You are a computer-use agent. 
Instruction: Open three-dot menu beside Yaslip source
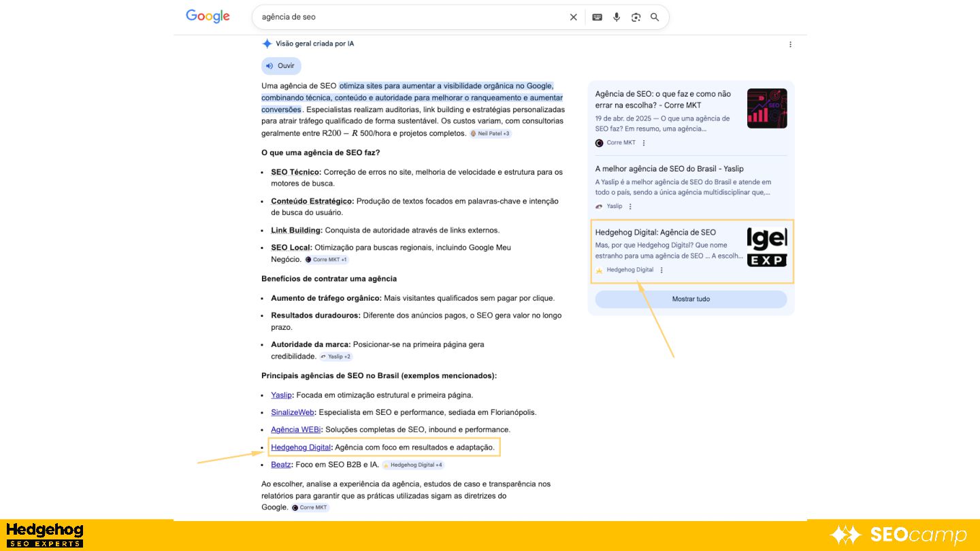630,206
